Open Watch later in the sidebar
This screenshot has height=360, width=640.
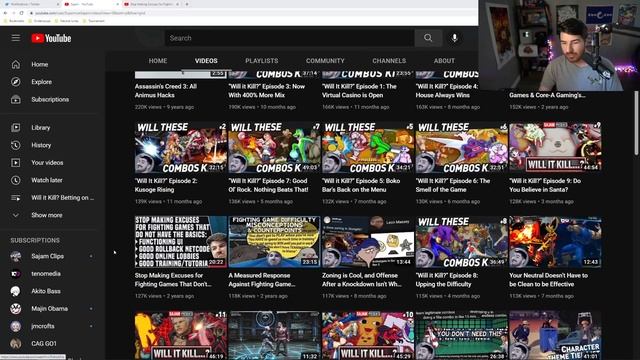point(47,180)
